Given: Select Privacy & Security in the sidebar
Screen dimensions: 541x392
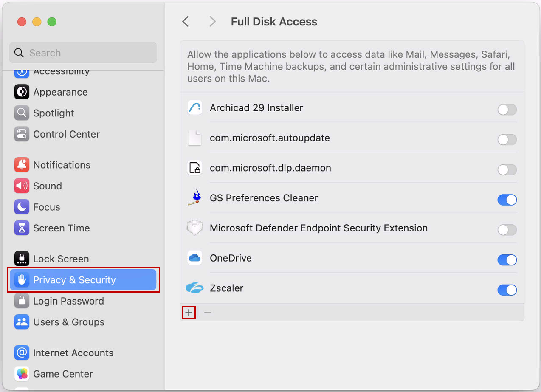Looking at the screenshot, I should coord(74,279).
